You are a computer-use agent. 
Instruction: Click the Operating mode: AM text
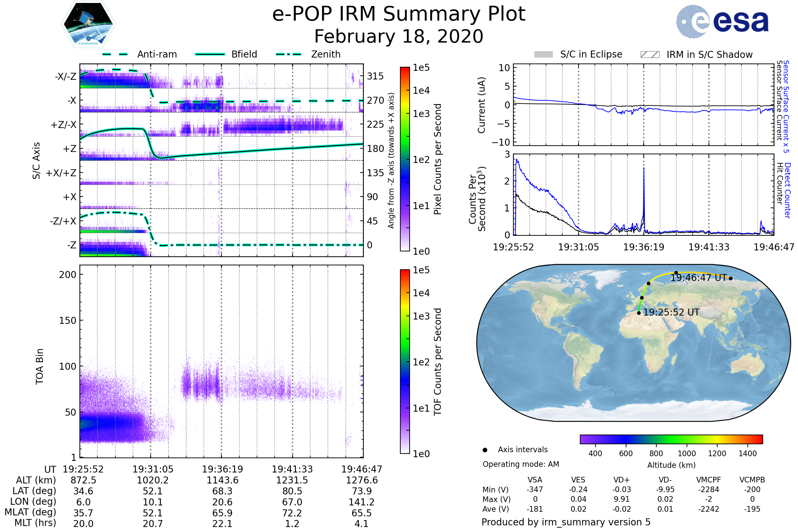click(521, 464)
